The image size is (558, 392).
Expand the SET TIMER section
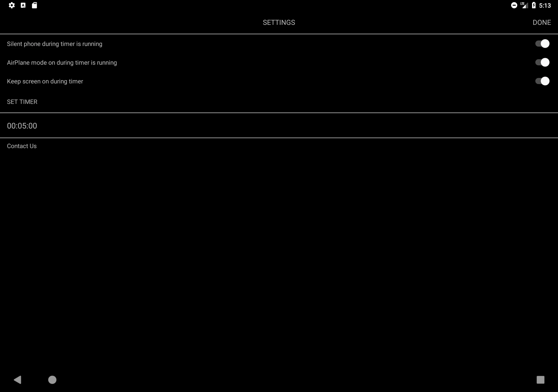tap(22, 101)
